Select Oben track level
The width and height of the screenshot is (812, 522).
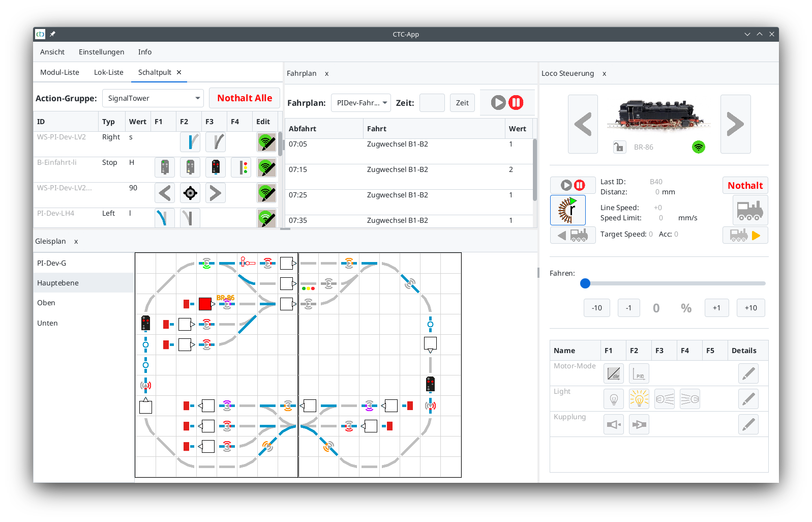click(x=84, y=303)
